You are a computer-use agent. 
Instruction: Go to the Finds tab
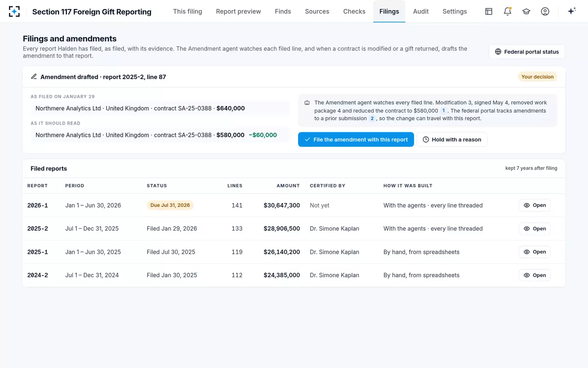283,11
